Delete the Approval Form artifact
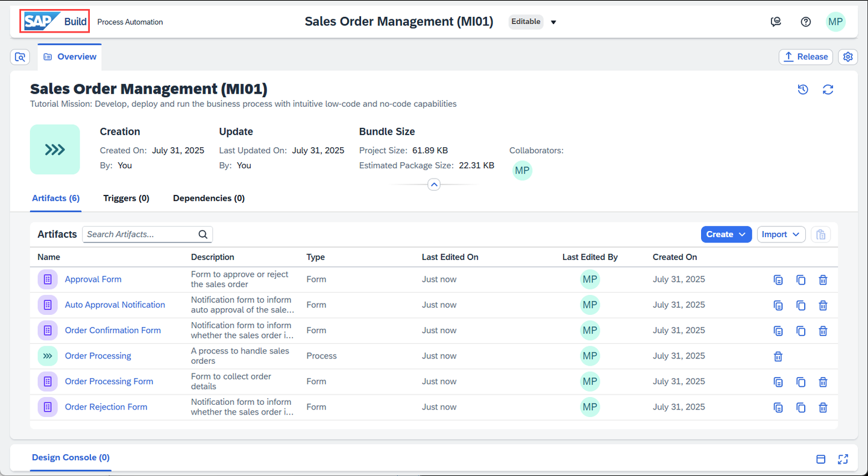This screenshot has height=476, width=868. pyautogui.click(x=823, y=280)
